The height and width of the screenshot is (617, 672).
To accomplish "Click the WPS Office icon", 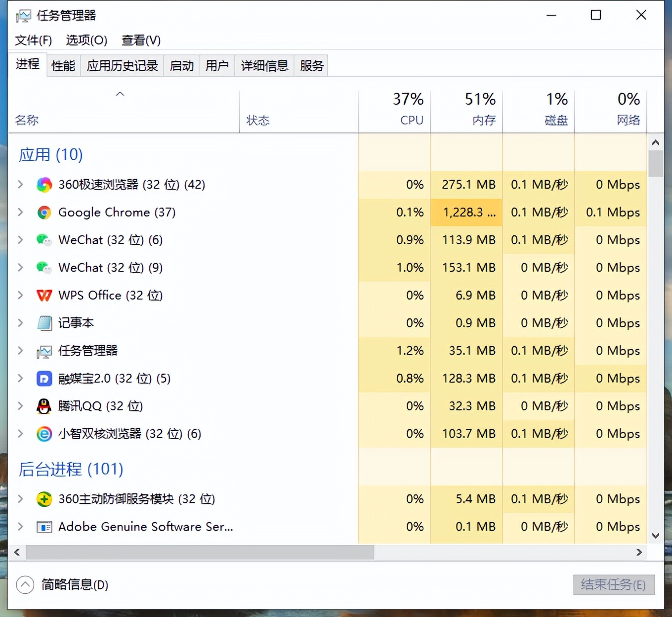I will pyautogui.click(x=44, y=295).
